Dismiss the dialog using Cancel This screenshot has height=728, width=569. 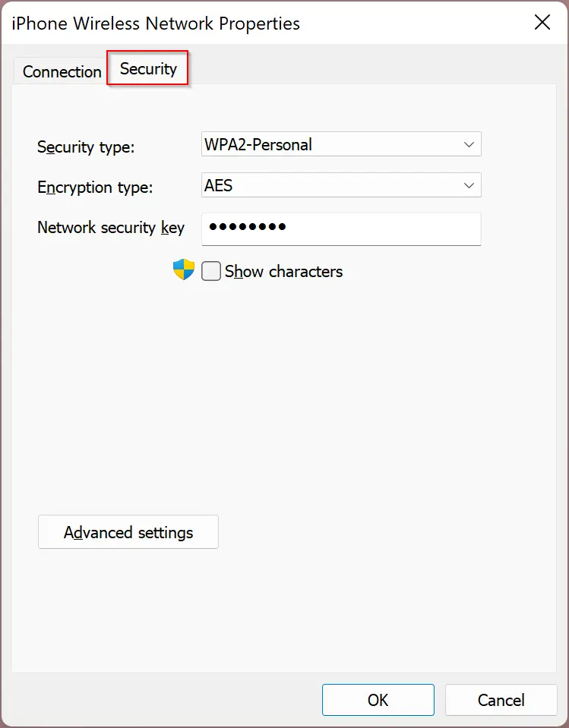click(501, 700)
